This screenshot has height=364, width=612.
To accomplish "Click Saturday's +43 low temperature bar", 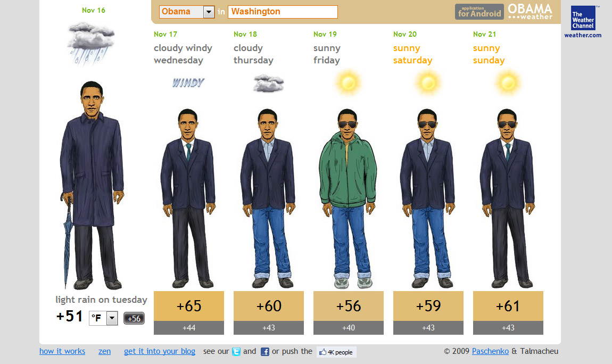I will (x=428, y=328).
